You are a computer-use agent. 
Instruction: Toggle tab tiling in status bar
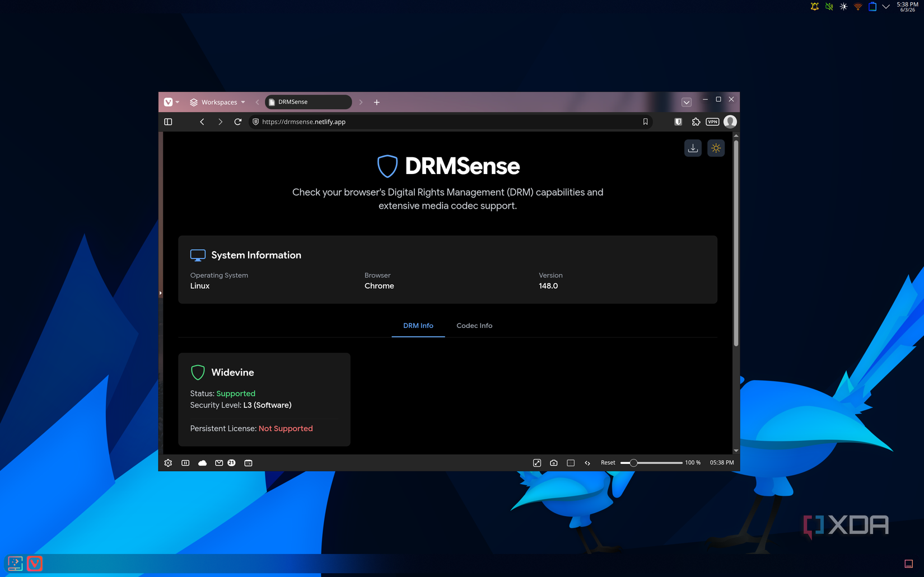[185, 463]
